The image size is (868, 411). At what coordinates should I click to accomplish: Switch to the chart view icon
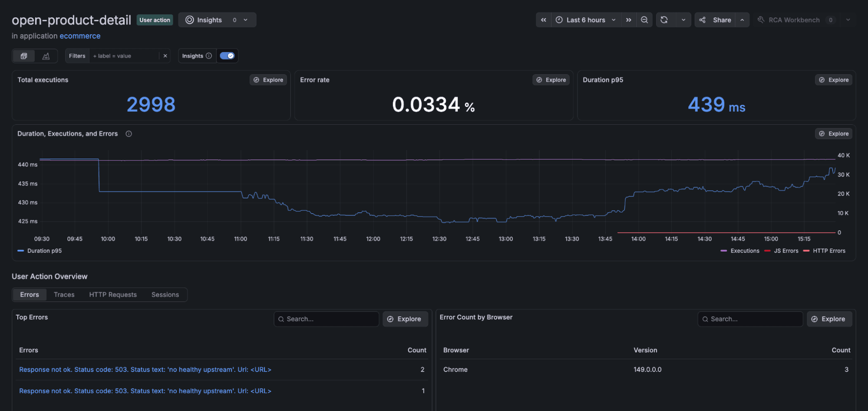pos(46,56)
